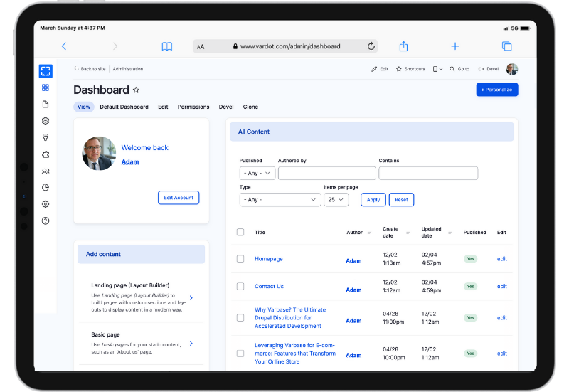Open the Content page icon in sidebar
The width and height of the screenshot is (569, 392).
[46, 104]
